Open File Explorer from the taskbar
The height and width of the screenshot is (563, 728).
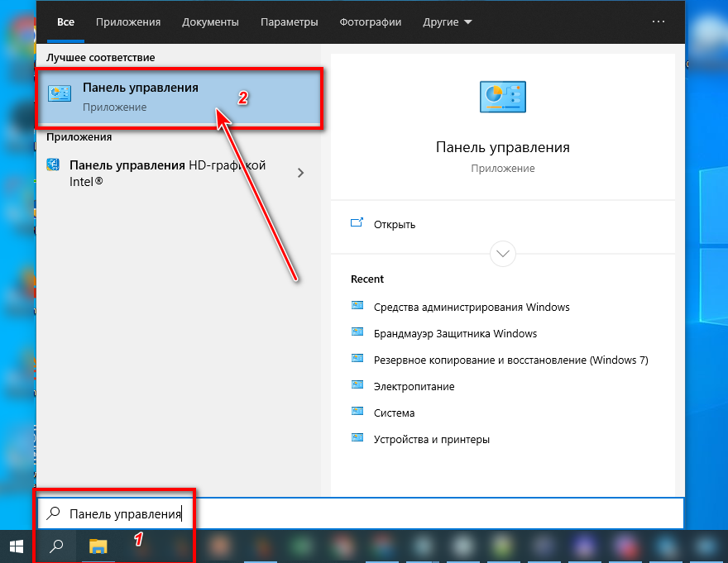point(98,546)
